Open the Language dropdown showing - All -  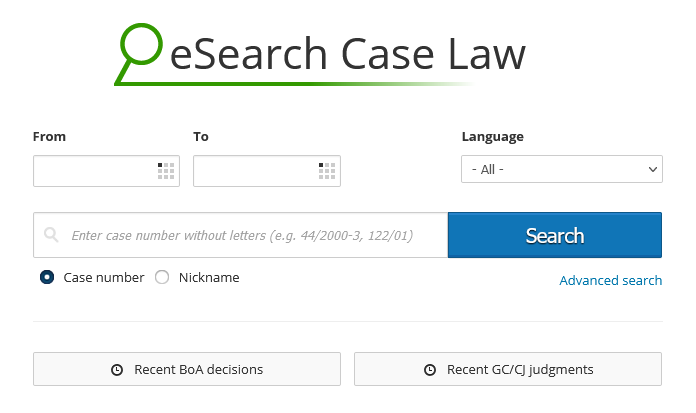562,169
